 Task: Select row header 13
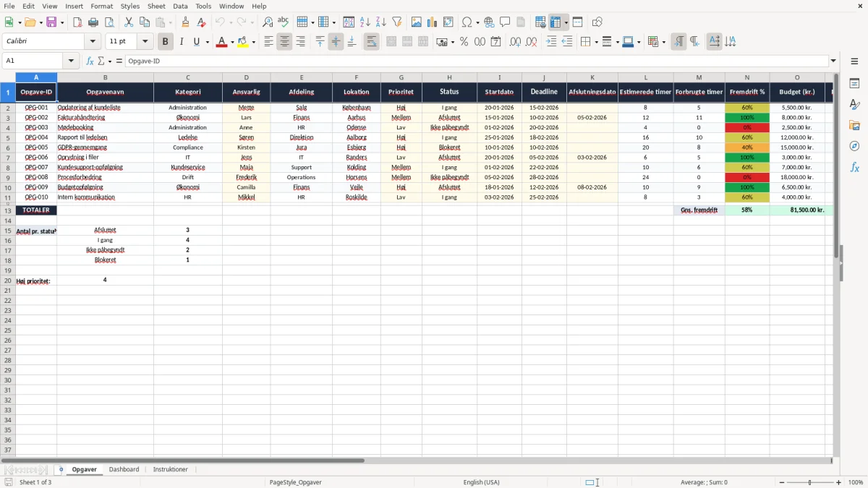point(8,210)
